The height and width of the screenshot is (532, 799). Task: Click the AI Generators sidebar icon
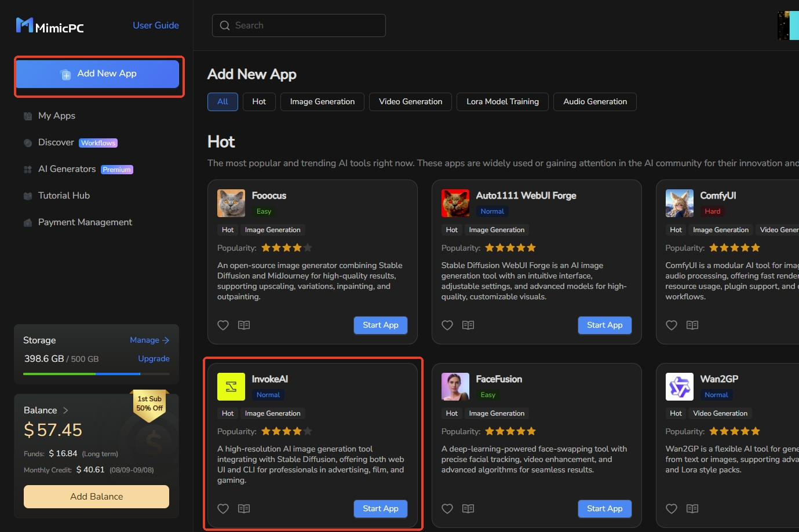coord(28,170)
